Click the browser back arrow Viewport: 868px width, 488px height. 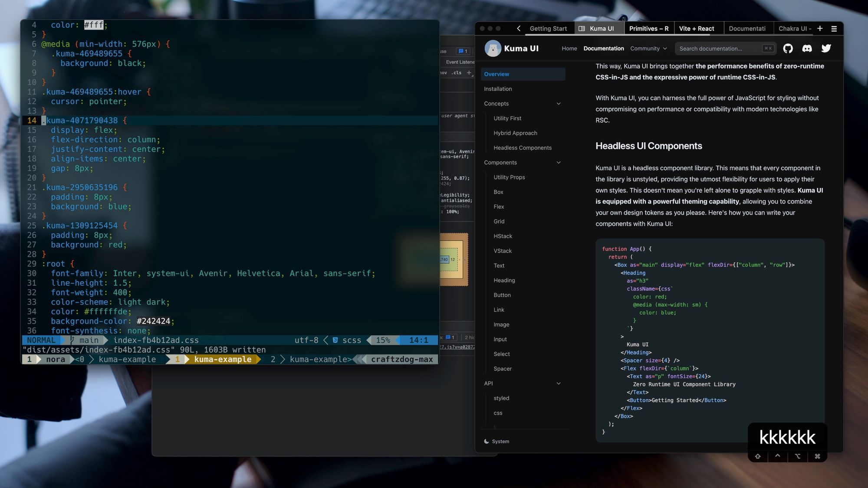(x=519, y=29)
